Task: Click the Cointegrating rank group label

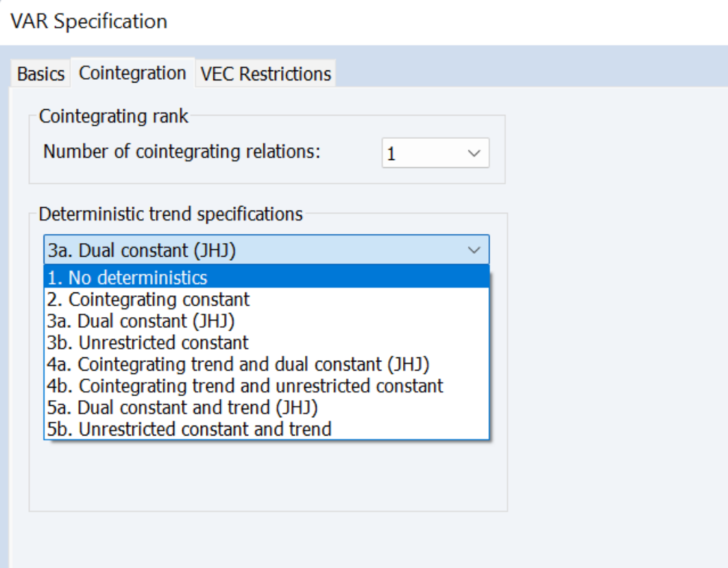Action: coord(113,116)
